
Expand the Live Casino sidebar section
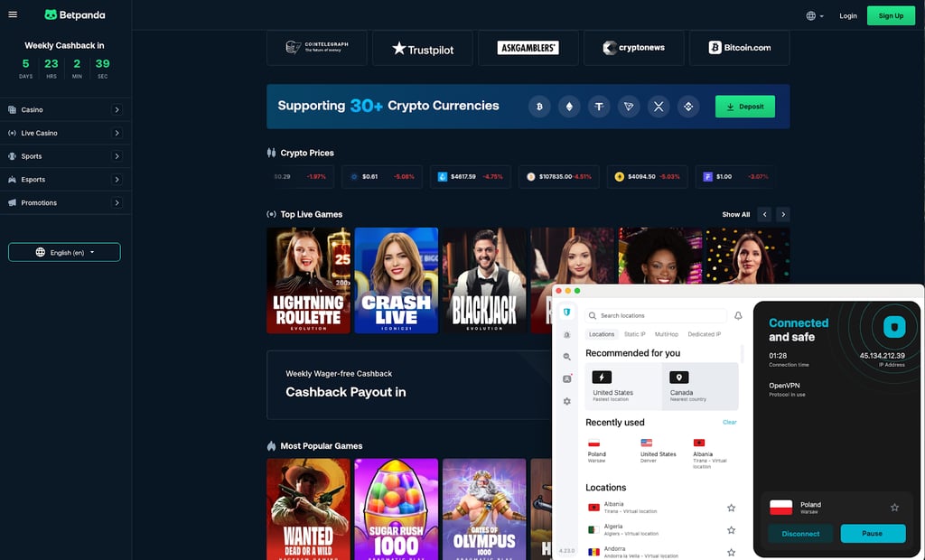[117, 133]
